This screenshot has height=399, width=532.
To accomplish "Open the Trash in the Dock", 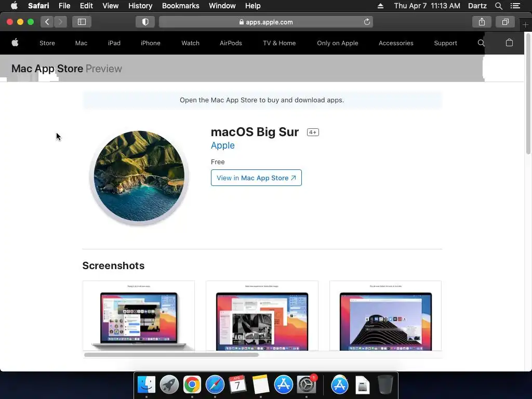I will click(385, 385).
